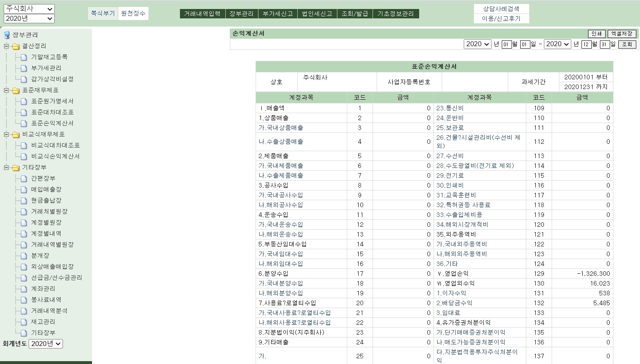This screenshot has width=640, height=364.
Task: Click the Ⅰ.매출액 row label
Action: [x=272, y=108]
